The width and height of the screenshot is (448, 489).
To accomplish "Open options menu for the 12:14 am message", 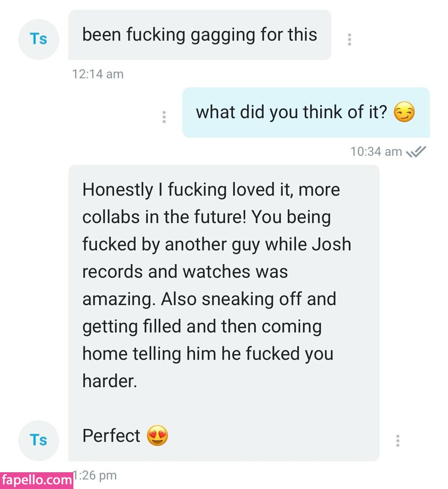I will pyautogui.click(x=349, y=39).
